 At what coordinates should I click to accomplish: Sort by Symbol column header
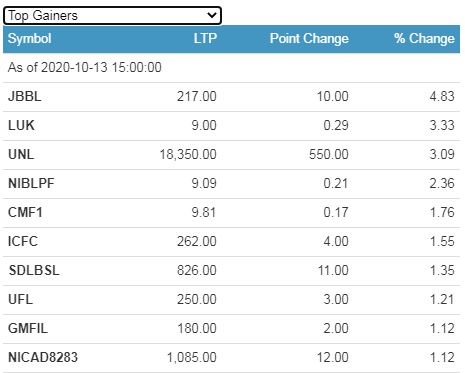click(30, 39)
